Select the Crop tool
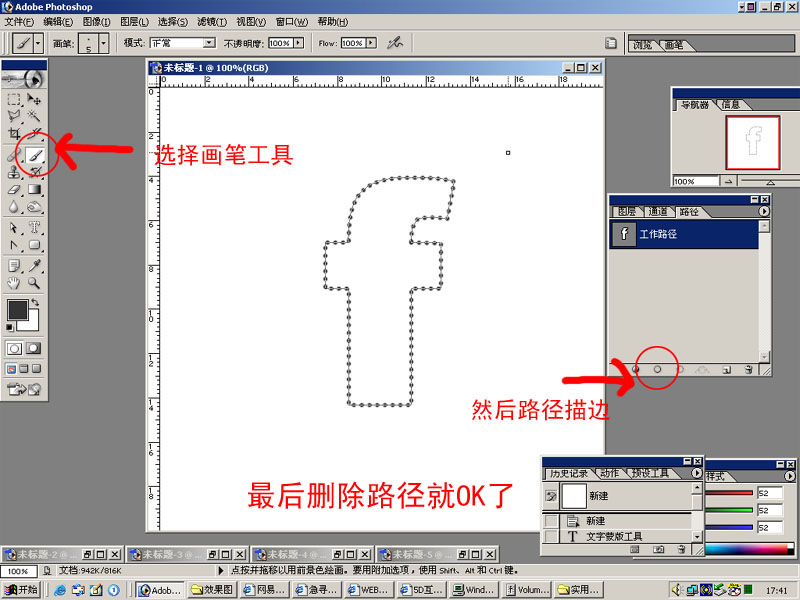 [x=14, y=134]
